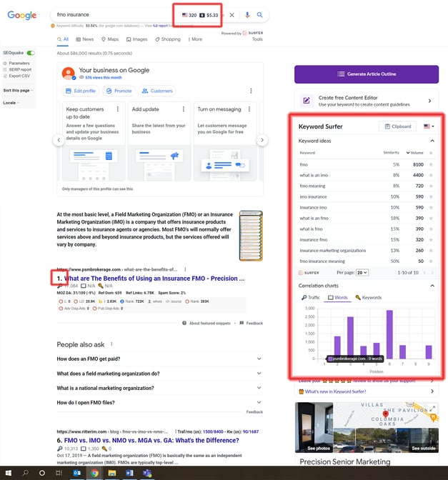Image resolution: width=448 pixels, height=480 pixels.
Task: Toggle the SEOquake switch
Action: (31, 53)
